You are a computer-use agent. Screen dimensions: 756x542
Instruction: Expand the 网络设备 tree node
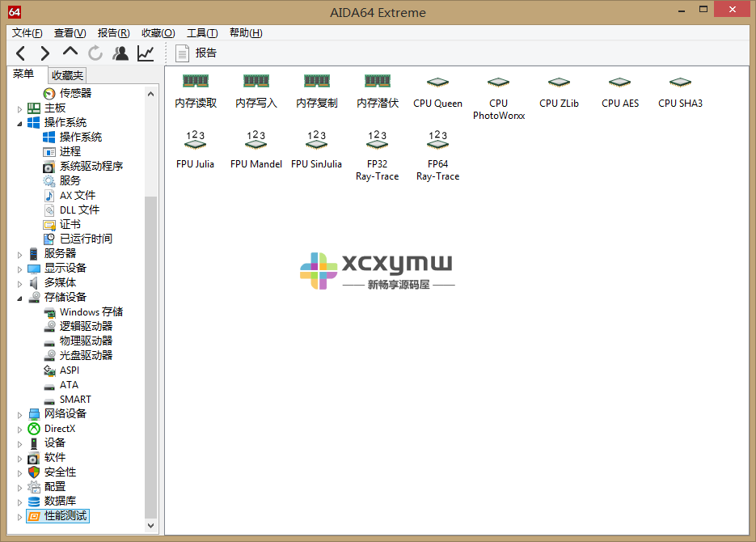(19, 413)
